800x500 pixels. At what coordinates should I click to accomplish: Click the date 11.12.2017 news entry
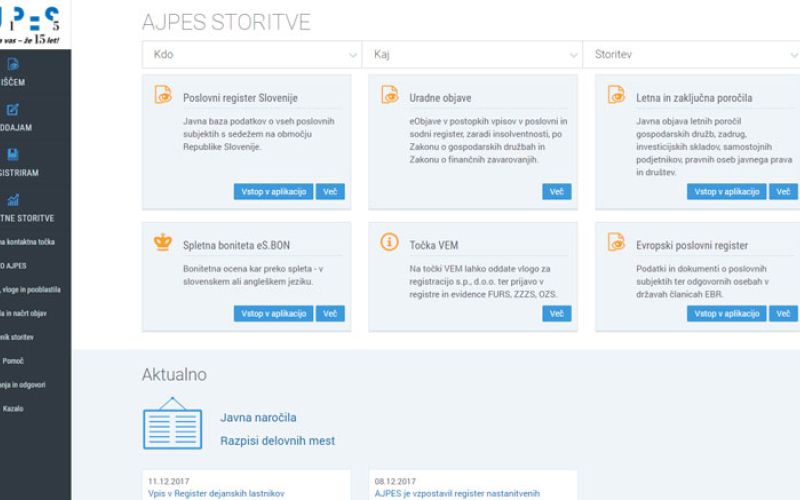(x=168, y=481)
